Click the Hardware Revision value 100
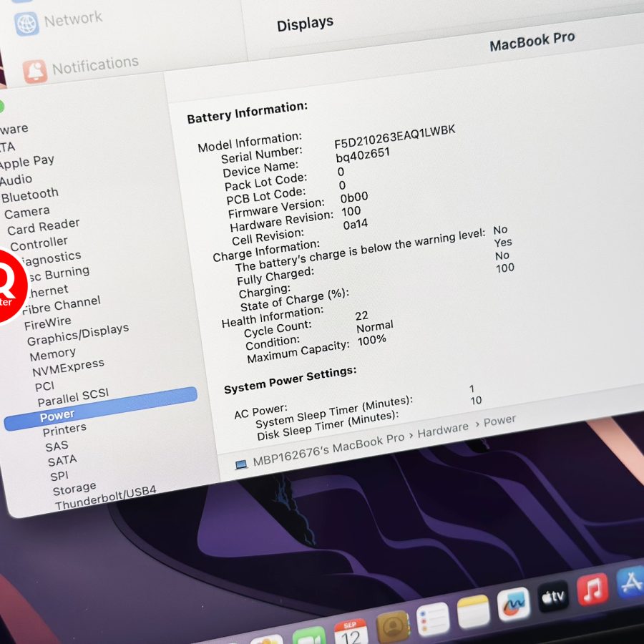Image resolution: width=644 pixels, height=644 pixels. pos(351,212)
